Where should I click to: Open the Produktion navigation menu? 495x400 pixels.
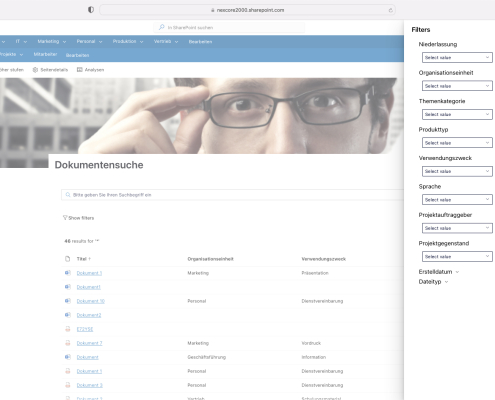[128, 41]
